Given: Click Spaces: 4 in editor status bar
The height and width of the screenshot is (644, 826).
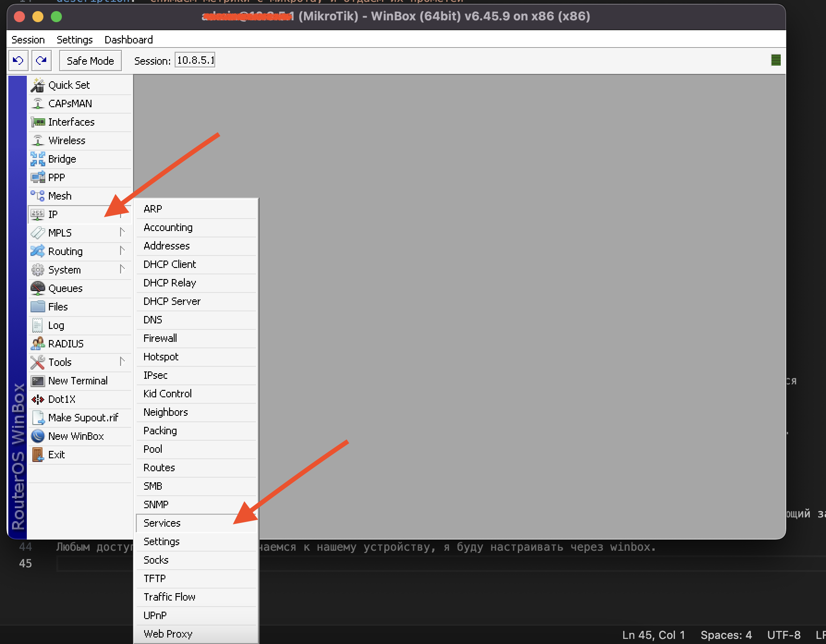Looking at the screenshot, I should click(x=726, y=635).
